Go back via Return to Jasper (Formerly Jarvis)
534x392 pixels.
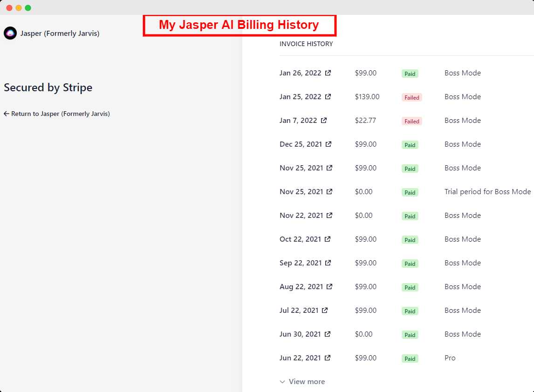coord(57,114)
